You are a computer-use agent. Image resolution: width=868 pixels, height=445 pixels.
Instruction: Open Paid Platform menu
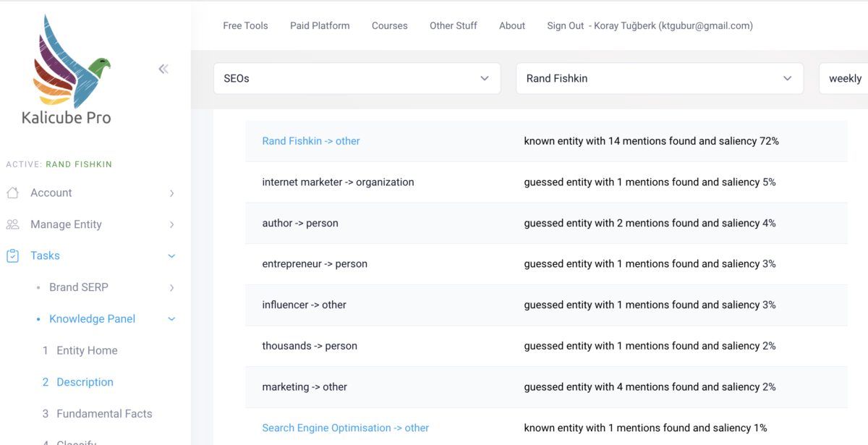320,25
